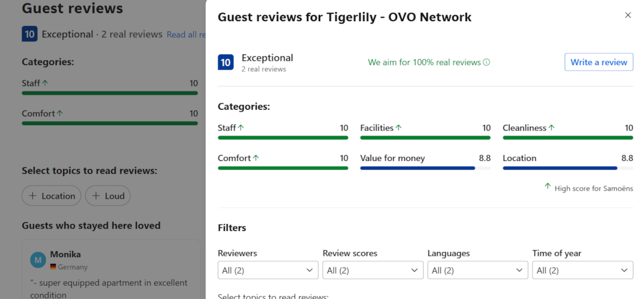
Task: Click the up arrow next to Facilities
Action: 399,128
